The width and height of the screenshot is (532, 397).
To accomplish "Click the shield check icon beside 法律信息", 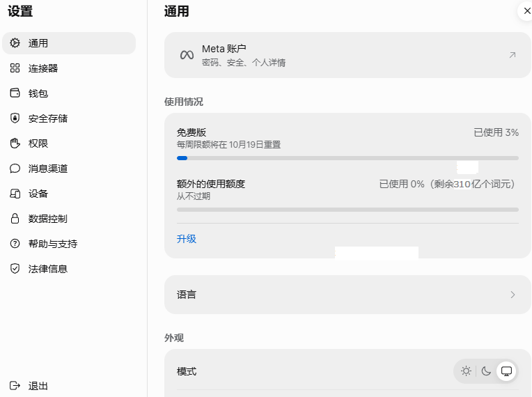I will 15,269.
